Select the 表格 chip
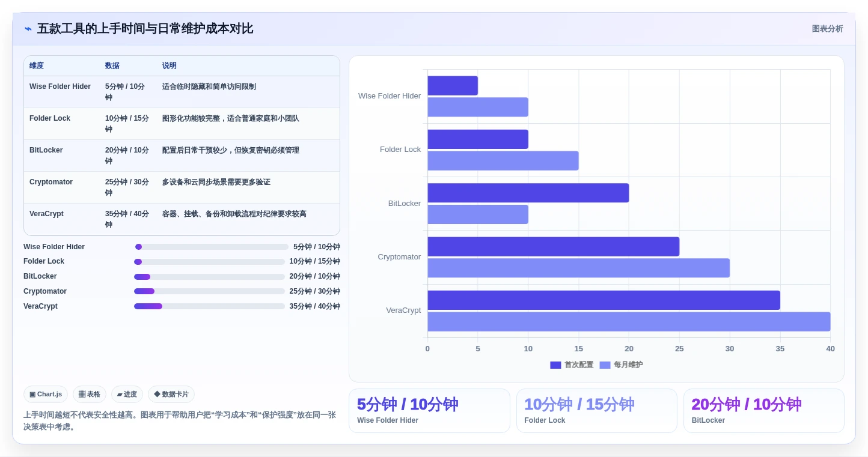868x457 pixels. pos(90,394)
